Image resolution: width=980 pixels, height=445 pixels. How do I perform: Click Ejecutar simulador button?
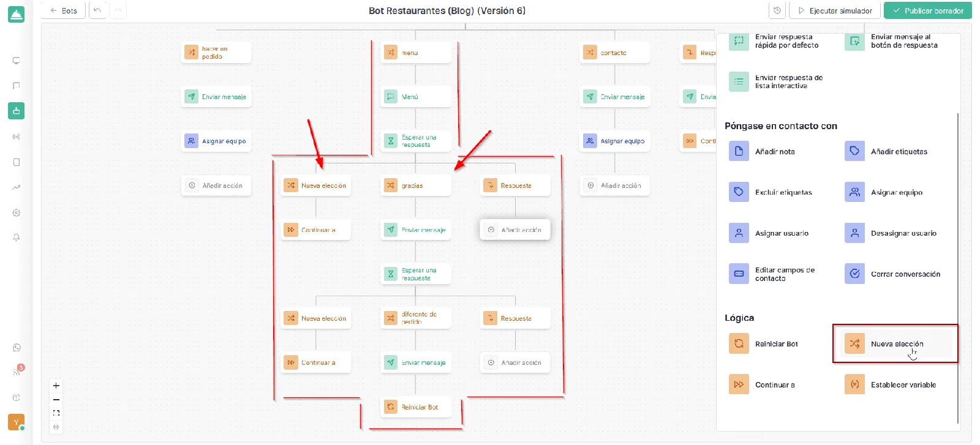[x=835, y=10]
